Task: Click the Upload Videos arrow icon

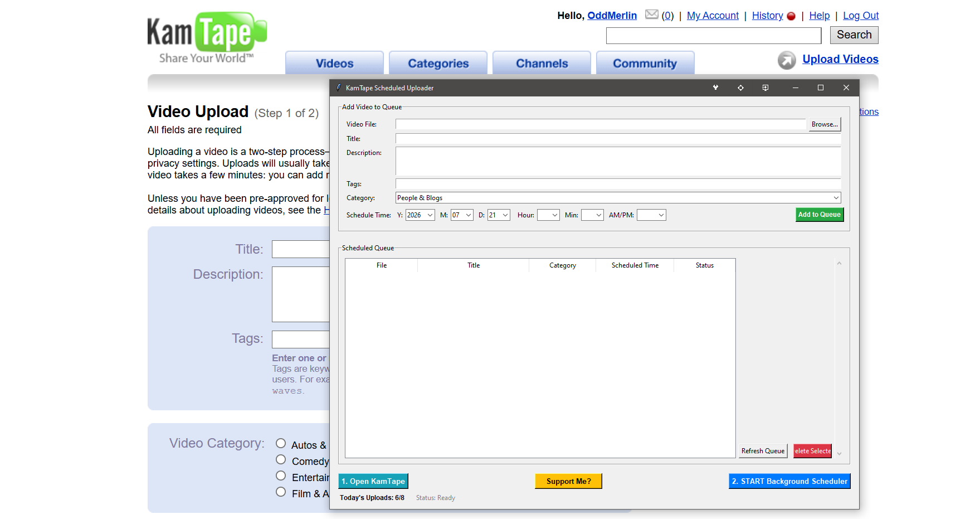Action: [787, 60]
